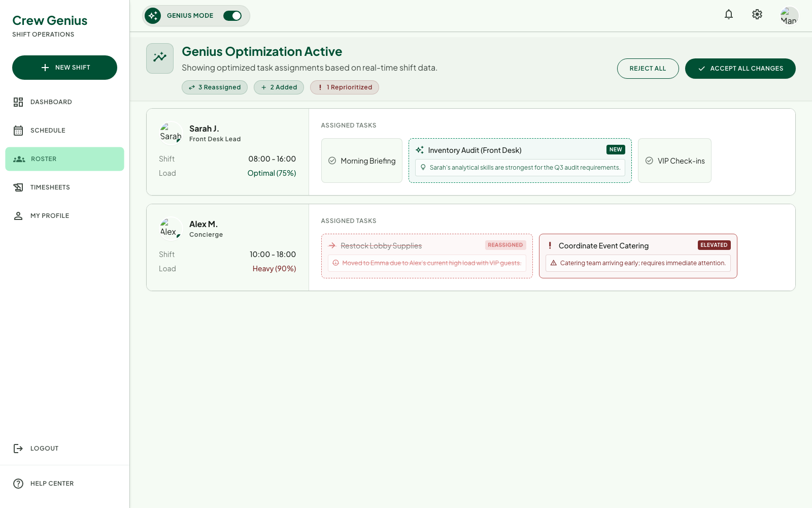812x508 pixels.
Task: Click Optimal (75%) load value
Action: point(272,173)
